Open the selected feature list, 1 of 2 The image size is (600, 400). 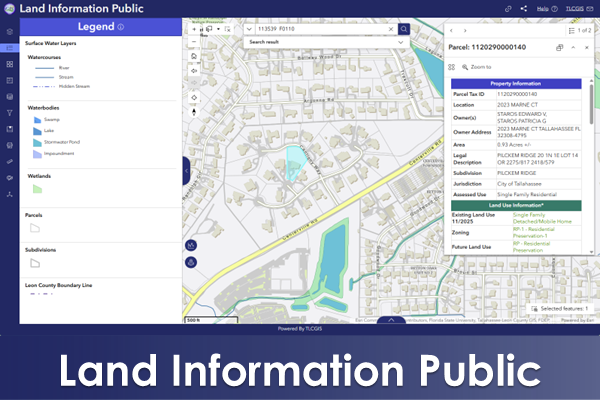point(580,31)
